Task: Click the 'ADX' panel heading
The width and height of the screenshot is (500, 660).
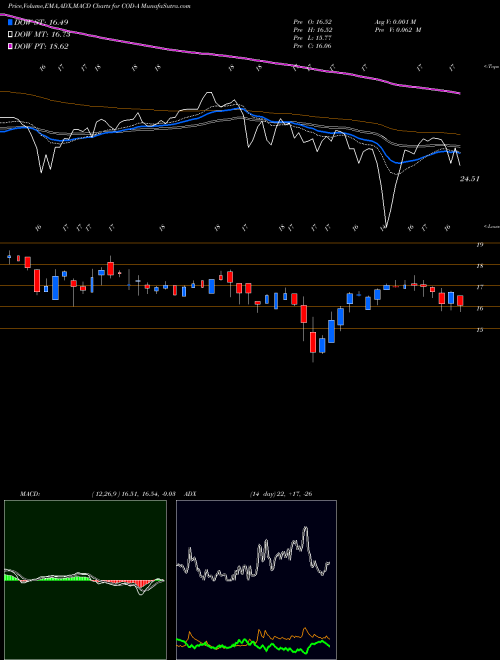Action: click(x=191, y=494)
